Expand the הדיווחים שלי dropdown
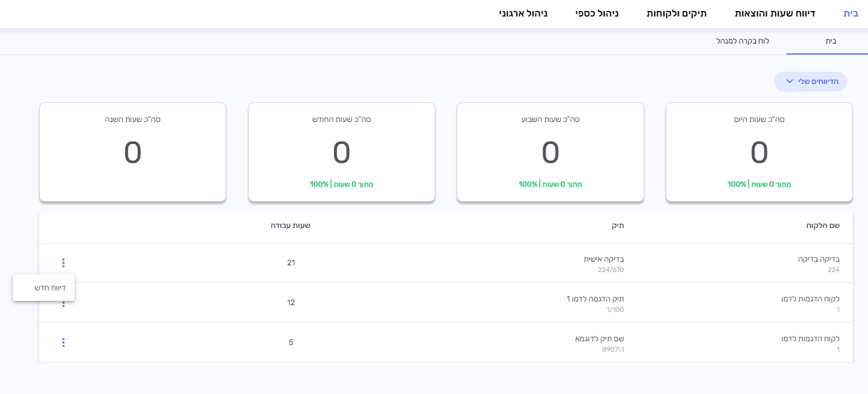This screenshot has width=868, height=394. click(810, 81)
